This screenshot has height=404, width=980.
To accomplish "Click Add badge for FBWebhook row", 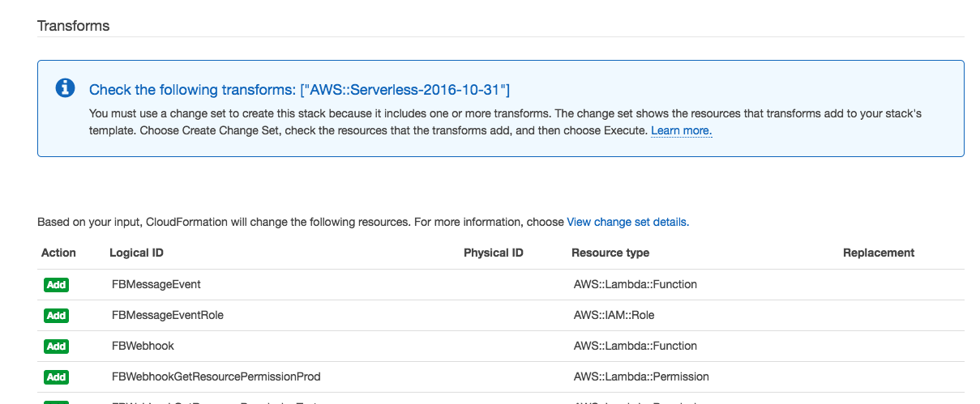I will point(56,347).
